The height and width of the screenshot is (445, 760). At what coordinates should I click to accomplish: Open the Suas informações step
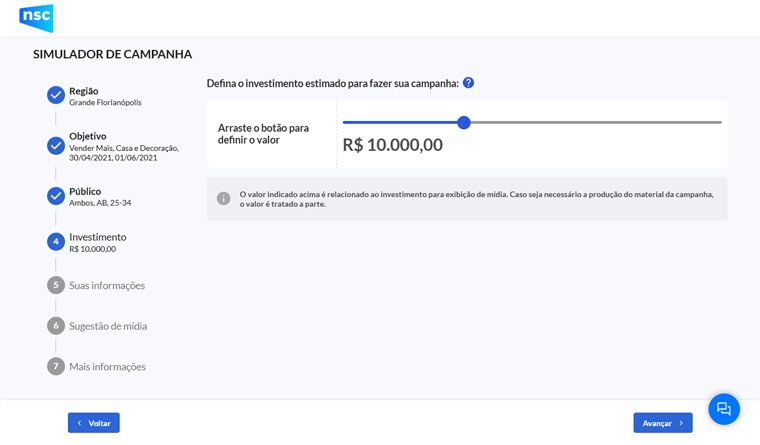point(107,285)
